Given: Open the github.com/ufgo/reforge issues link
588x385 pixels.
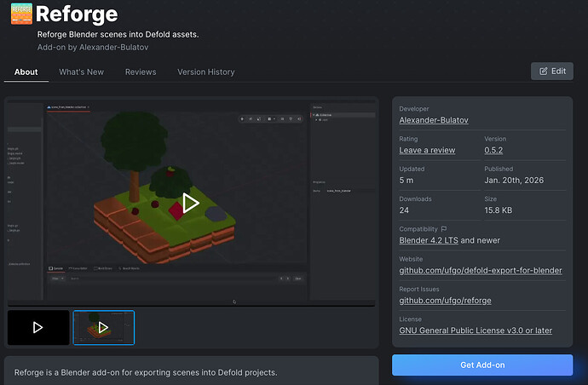Looking at the screenshot, I should (445, 301).
